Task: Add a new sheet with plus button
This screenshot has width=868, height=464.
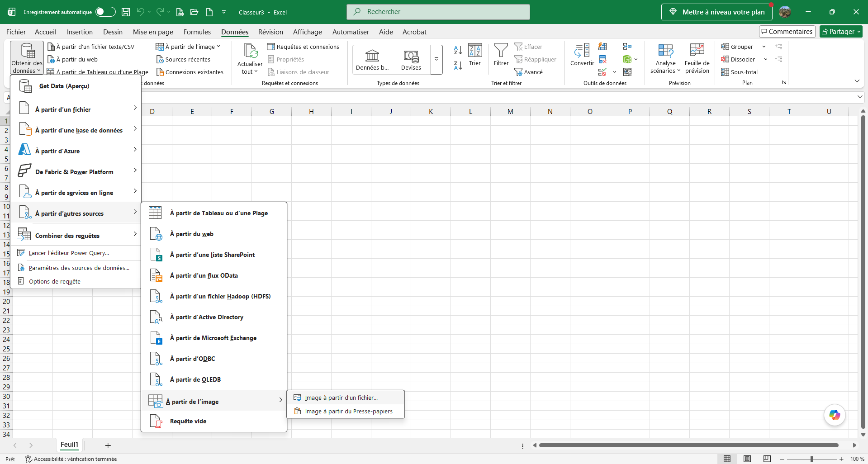Action: point(108,445)
